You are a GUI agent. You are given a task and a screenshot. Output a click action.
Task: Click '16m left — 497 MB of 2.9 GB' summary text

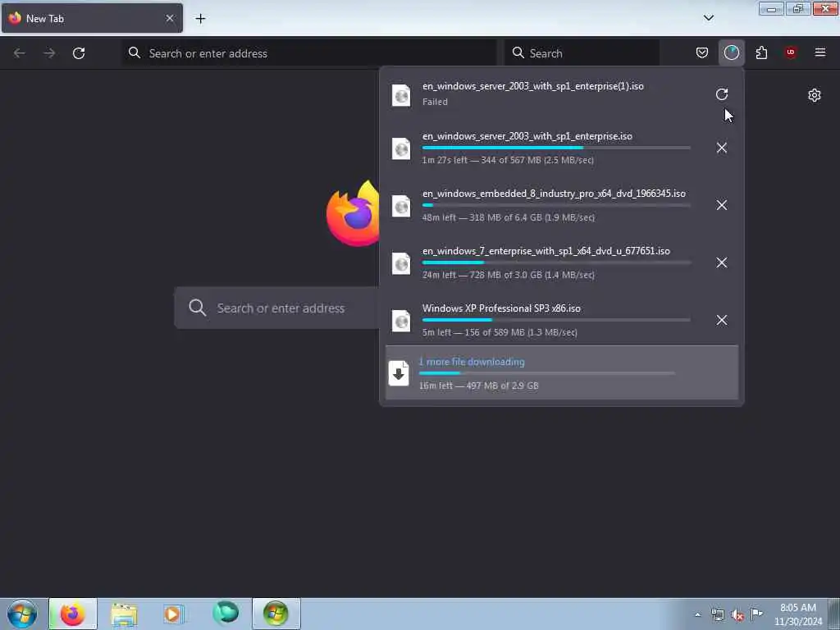(479, 386)
